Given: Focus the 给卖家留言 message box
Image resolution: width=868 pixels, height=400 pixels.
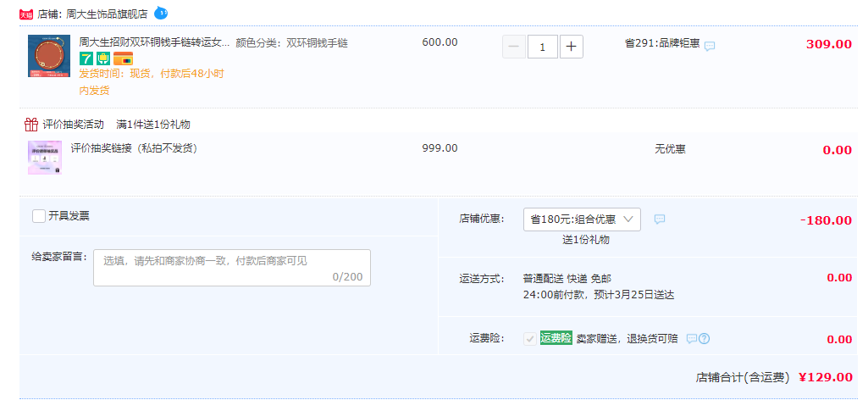Looking at the screenshot, I should (x=232, y=268).
